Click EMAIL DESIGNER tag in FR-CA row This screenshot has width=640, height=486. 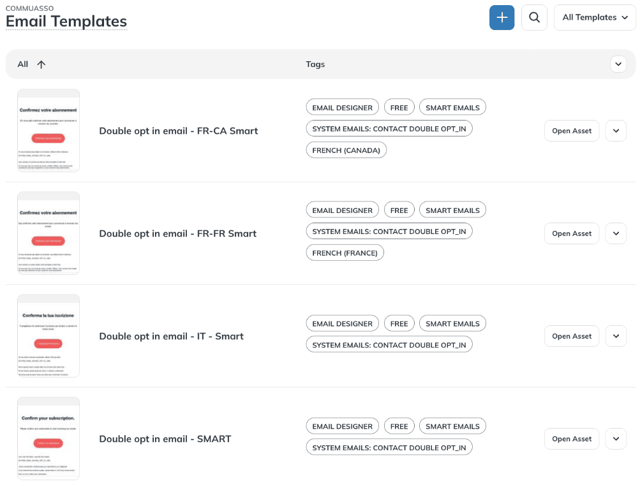pyautogui.click(x=342, y=108)
